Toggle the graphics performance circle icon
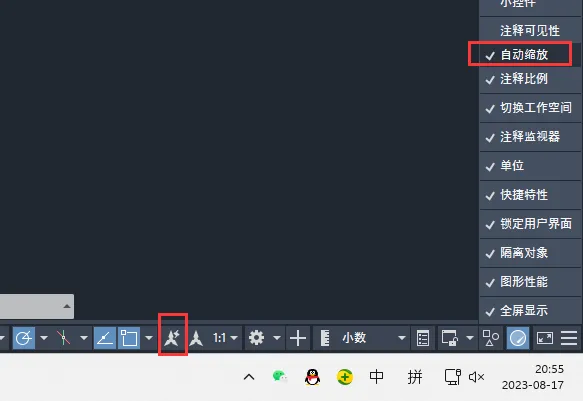 (518, 338)
